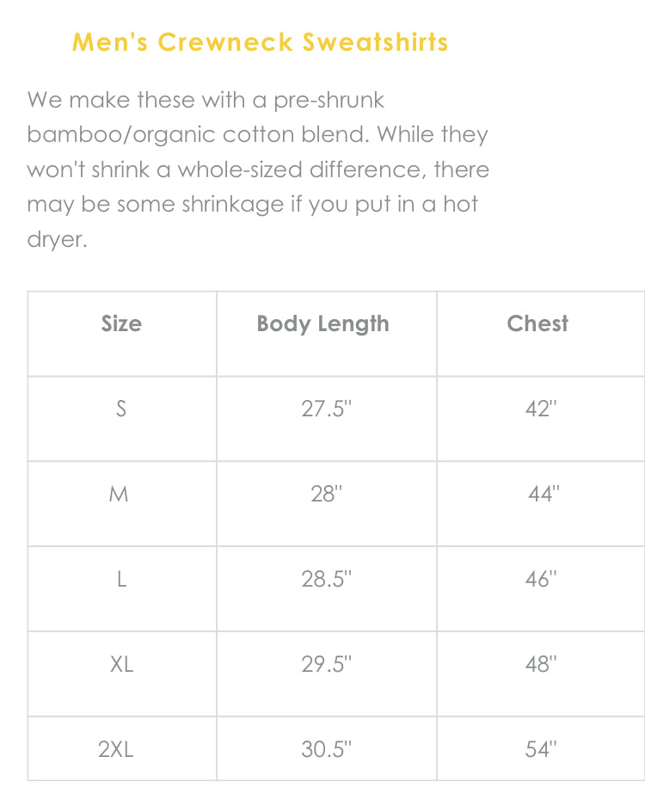Click the L size cell

click(121, 580)
